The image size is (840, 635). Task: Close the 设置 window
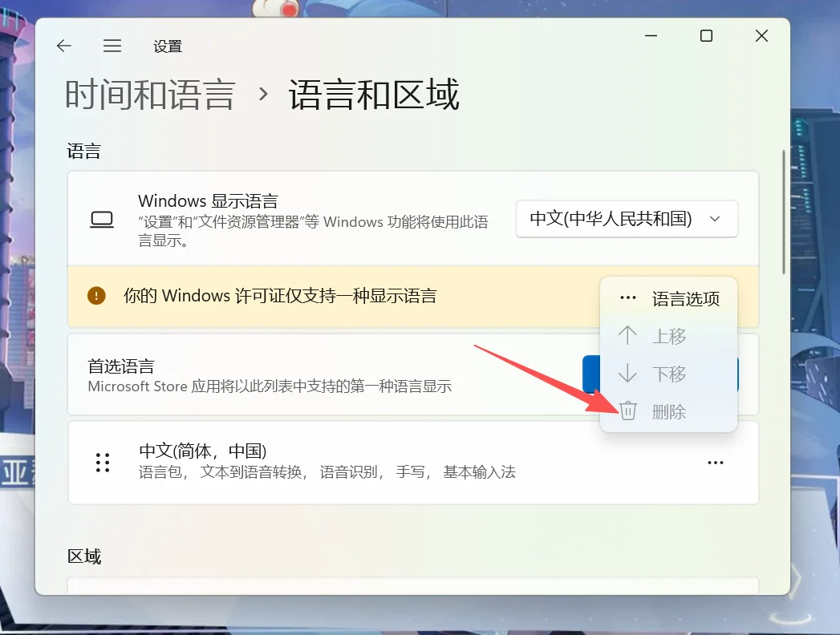click(x=761, y=36)
